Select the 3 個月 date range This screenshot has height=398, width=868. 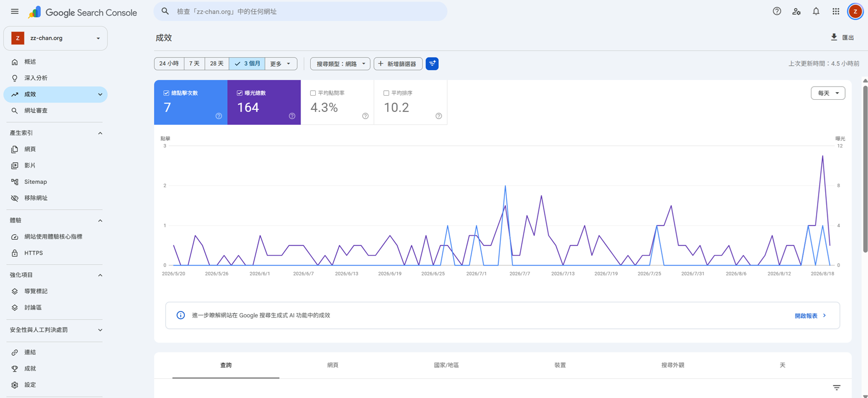(247, 64)
